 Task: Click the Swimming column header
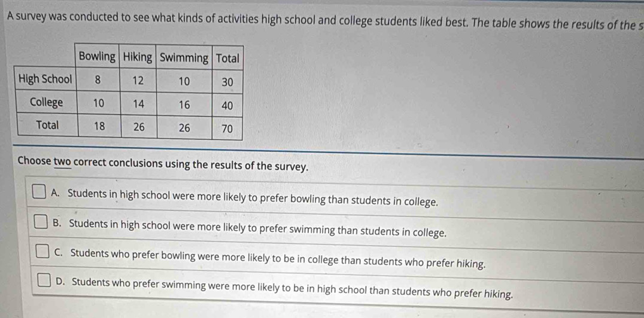point(184,58)
